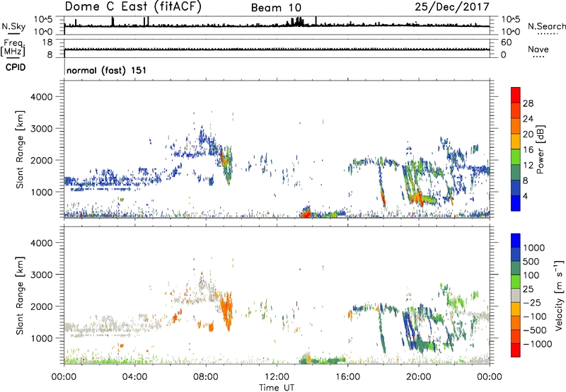
Task: Click 'normal (fast) 151' mode text
Action: pyautogui.click(x=107, y=70)
